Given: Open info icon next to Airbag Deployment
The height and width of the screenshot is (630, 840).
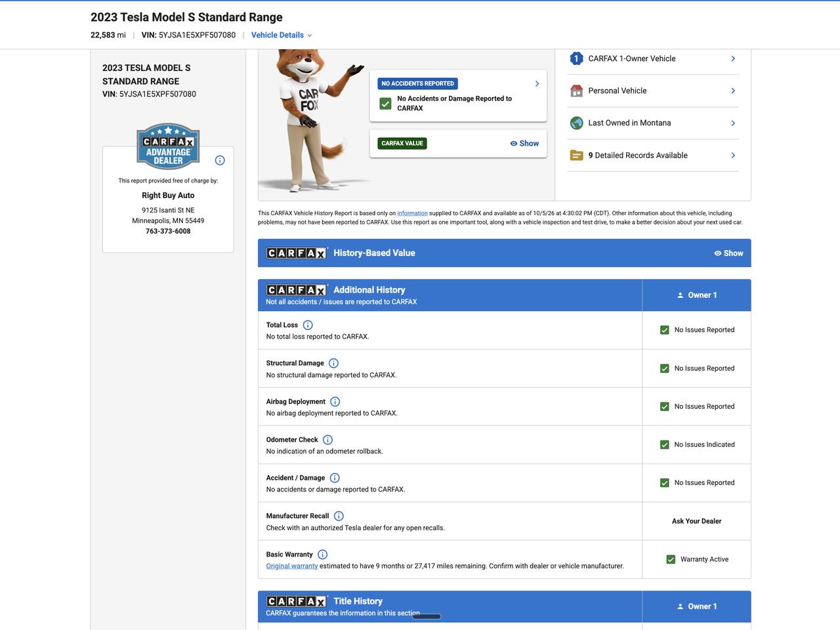Looking at the screenshot, I should click(335, 402).
